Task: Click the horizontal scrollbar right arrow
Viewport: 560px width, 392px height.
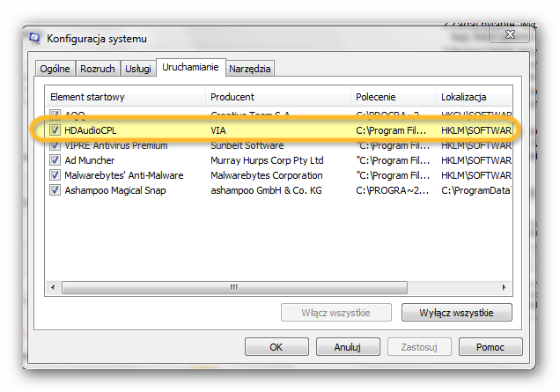Action: coord(504,288)
